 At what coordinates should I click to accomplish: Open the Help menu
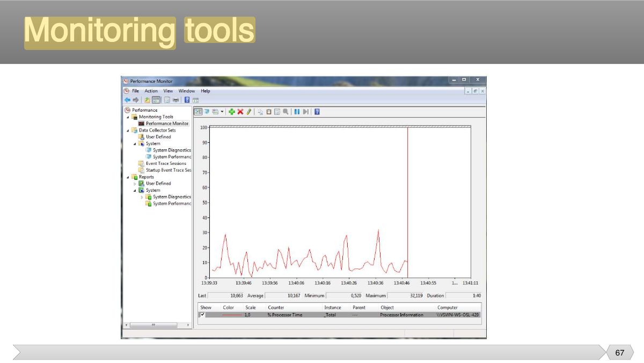tap(206, 91)
